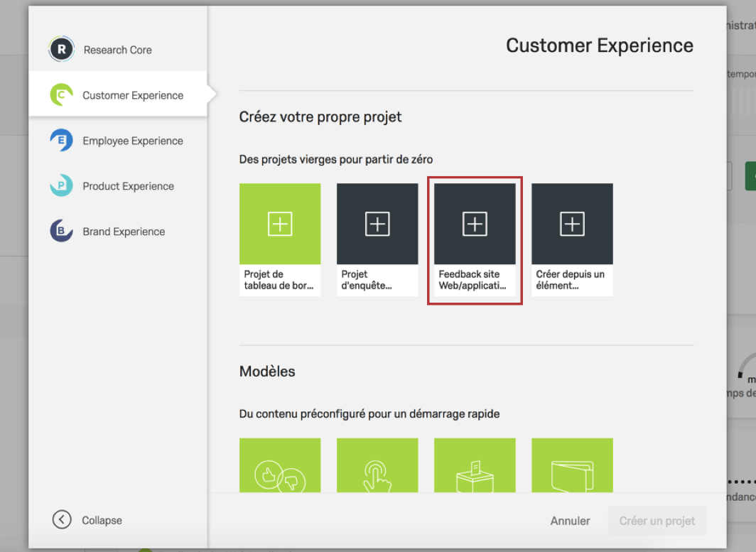This screenshot has height=552, width=756.
Task: Click the blue Employee Experience E icon
Action: [x=61, y=140]
